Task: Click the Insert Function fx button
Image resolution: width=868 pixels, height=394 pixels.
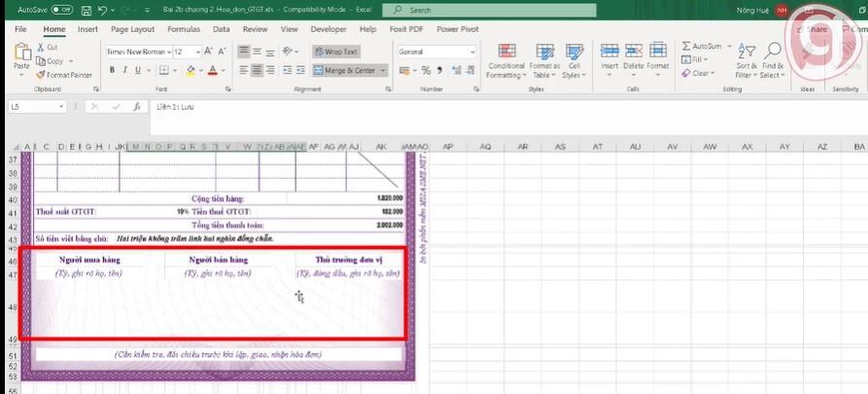Action: [x=137, y=107]
